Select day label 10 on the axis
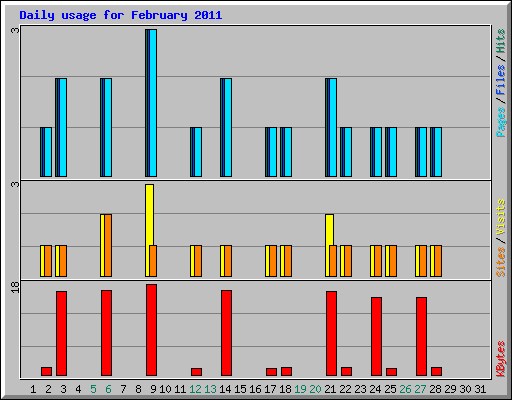 165,389
